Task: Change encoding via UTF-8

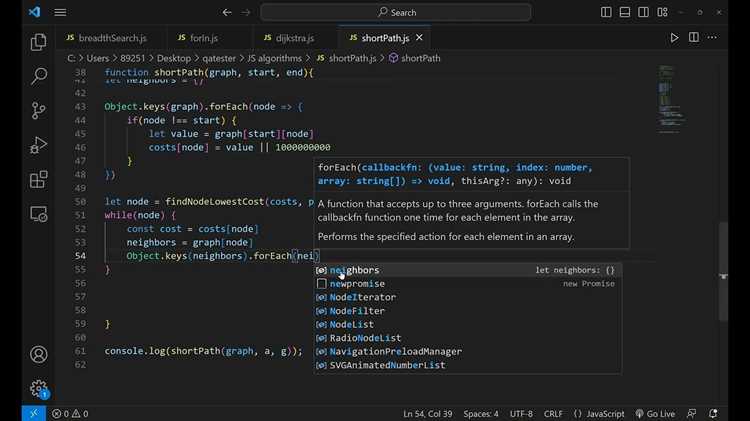Action: click(x=521, y=414)
